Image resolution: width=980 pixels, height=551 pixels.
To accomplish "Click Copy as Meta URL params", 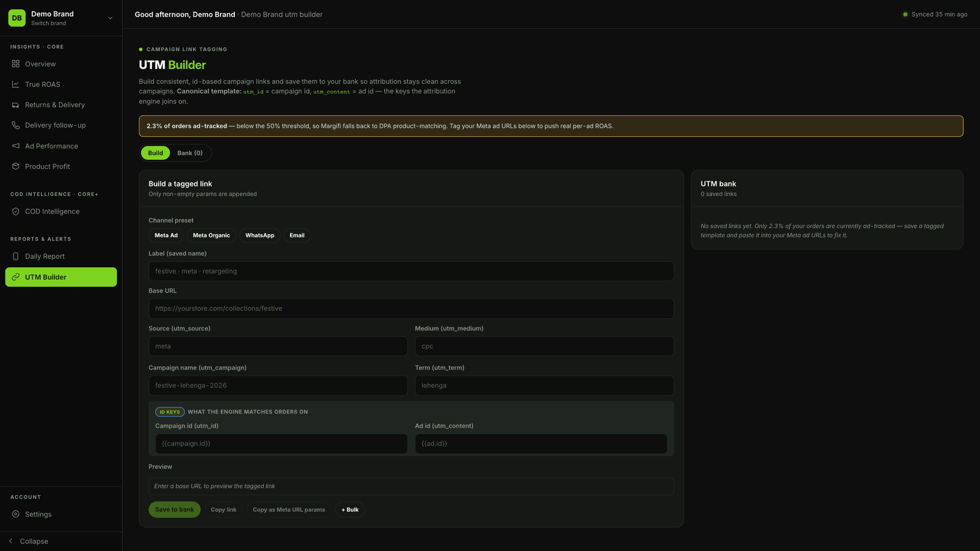I will pyautogui.click(x=289, y=510).
